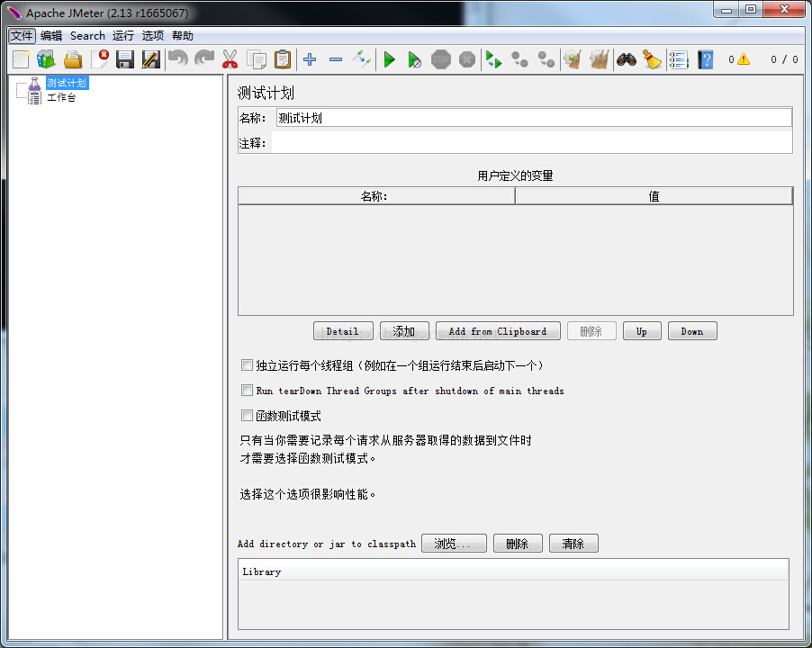Click the 0 / 0 thread counter
This screenshot has width=812, height=648.
(784, 59)
